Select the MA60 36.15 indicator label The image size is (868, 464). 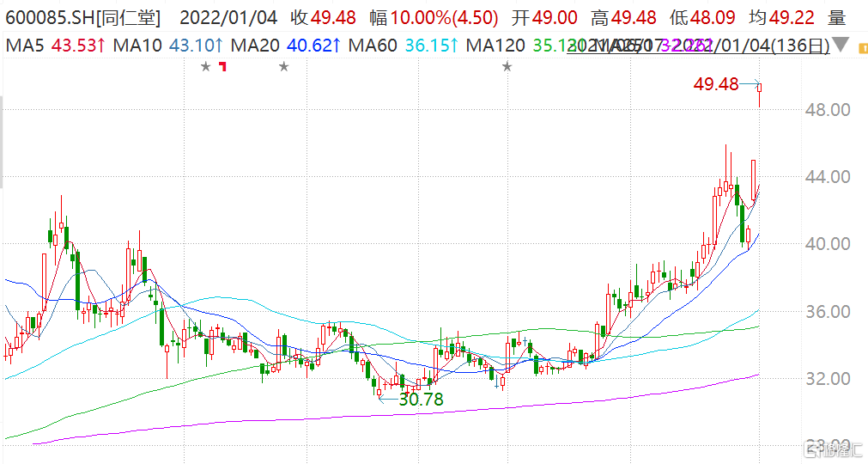coord(404,46)
